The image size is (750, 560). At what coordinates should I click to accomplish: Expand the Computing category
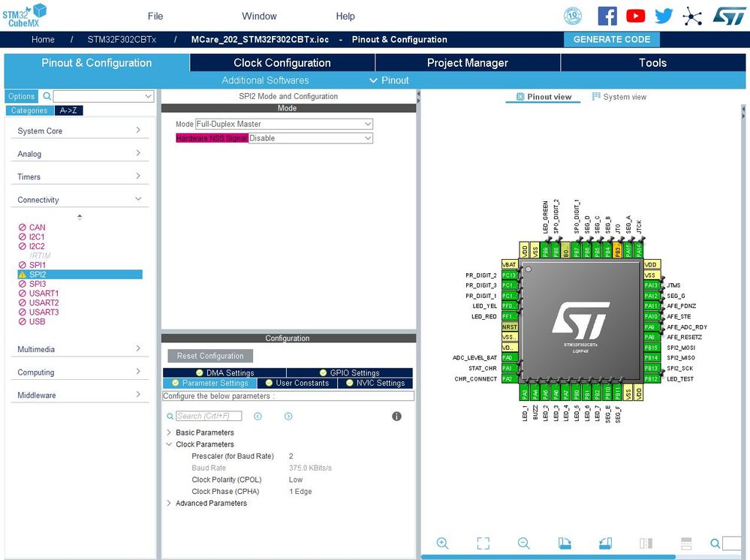tap(80, 372)
